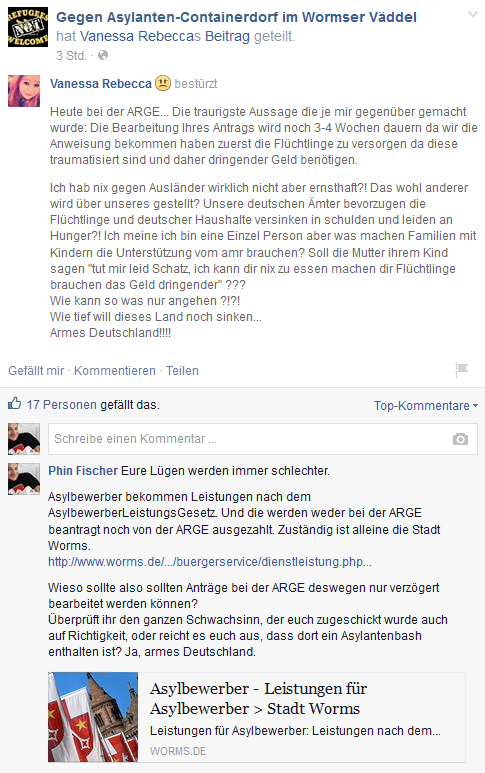Click the public globe audience icon

103,55
